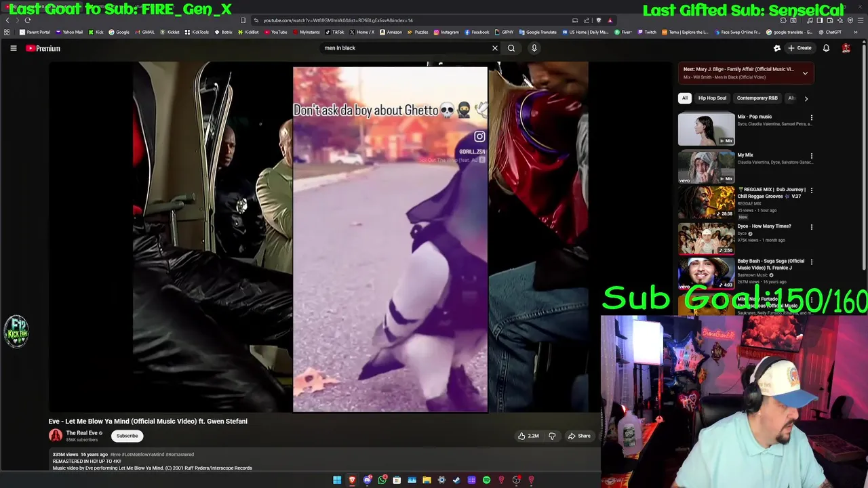
Task: Select the 'Contemporary R&B' chip
Action: click(x=757, y=98)
